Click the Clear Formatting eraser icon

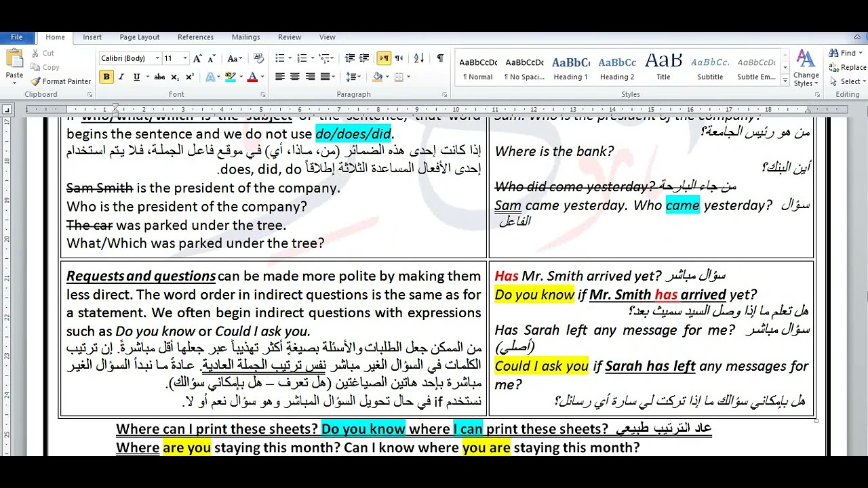tap(258, 58)
